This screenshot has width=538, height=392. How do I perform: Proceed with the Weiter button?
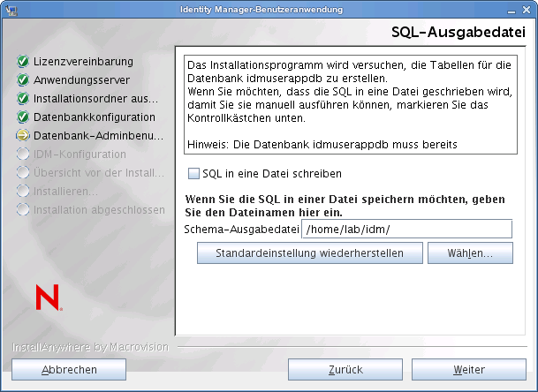469,370
